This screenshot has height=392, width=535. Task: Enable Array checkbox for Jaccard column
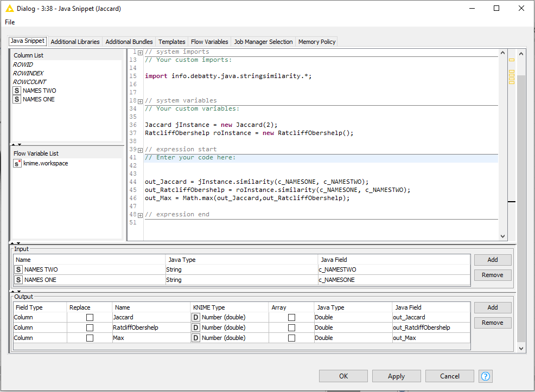pos(292,317)
